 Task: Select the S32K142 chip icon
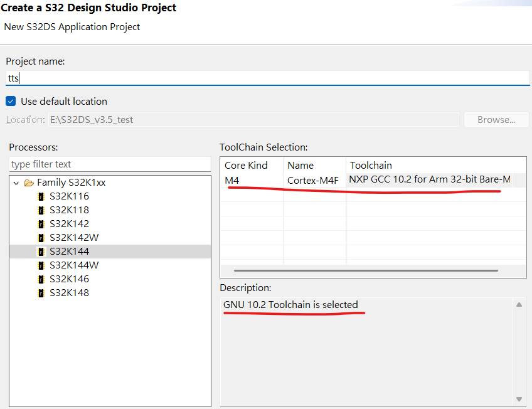click(41, 223)
